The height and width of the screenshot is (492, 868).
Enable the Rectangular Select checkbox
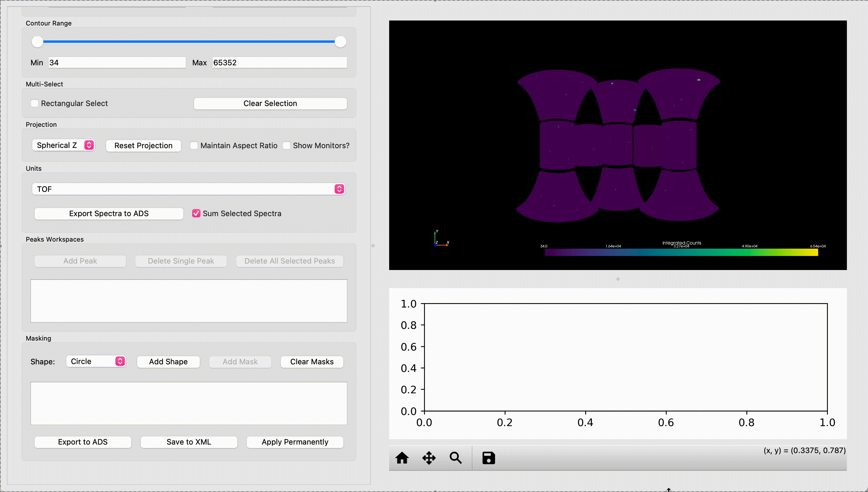(35, 103)
